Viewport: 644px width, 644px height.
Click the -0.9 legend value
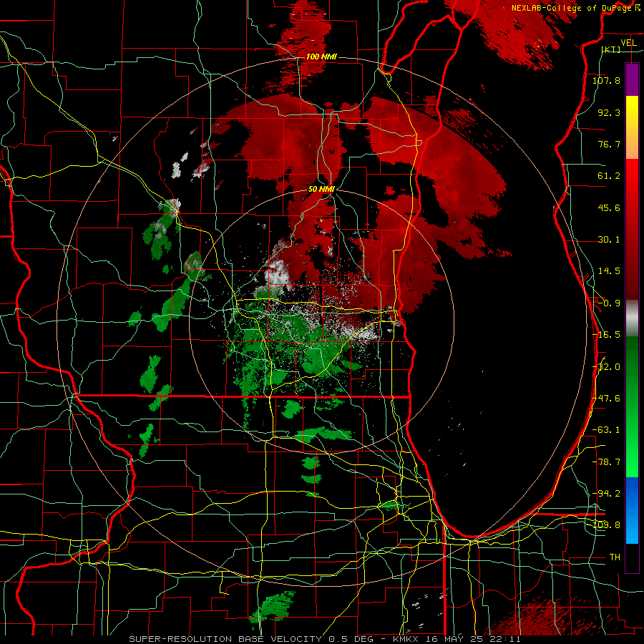click(609, 303)
